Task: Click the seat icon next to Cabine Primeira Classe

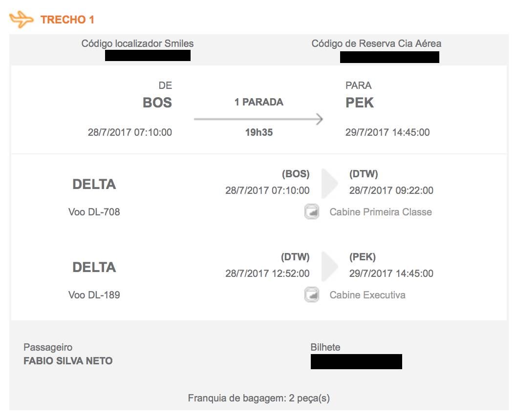Action: click(312, 211)
